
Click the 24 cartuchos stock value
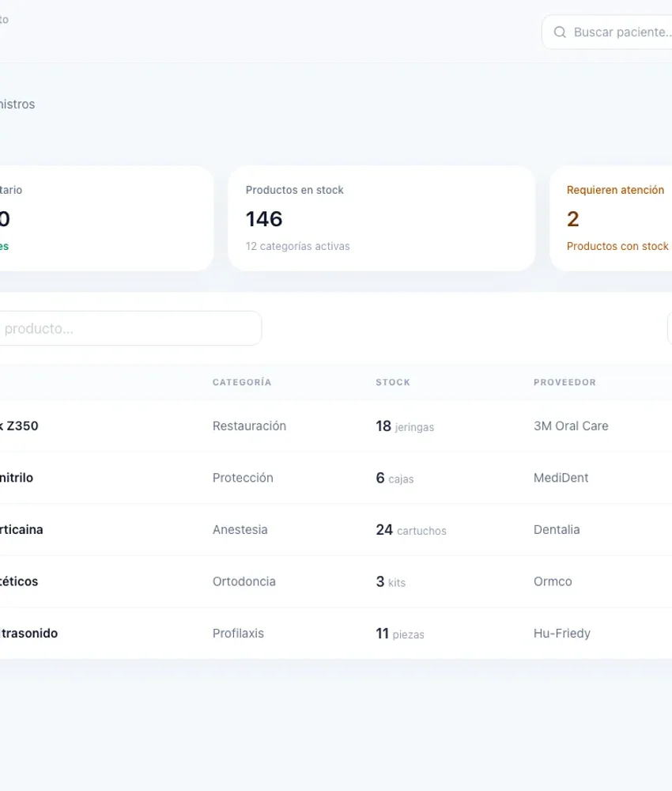tap(411, 530)
